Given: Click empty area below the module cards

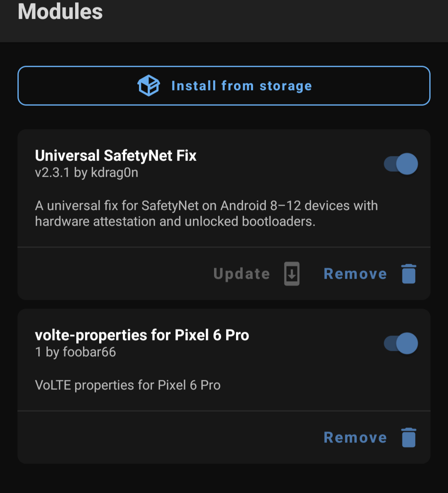Looking at the screenshot, I should point(224,478).
